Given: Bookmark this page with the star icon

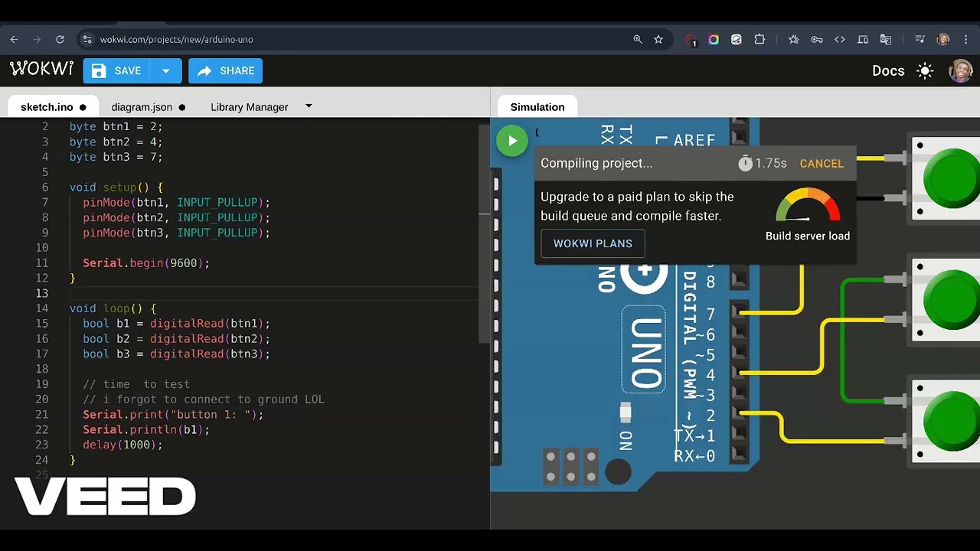Looking at the screenshot, I should point(658,40).
